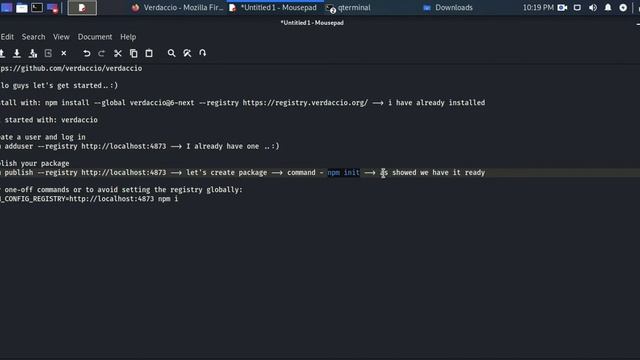Copy the selected text
The height and width of the screenshot is (360, 640).
coord(133,53)
